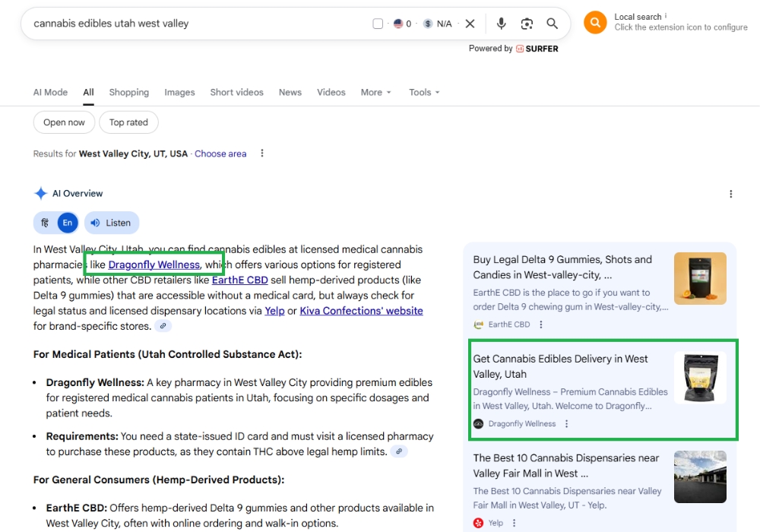
Task: Click the orange Local search extension icon
Action: point(595,22)
